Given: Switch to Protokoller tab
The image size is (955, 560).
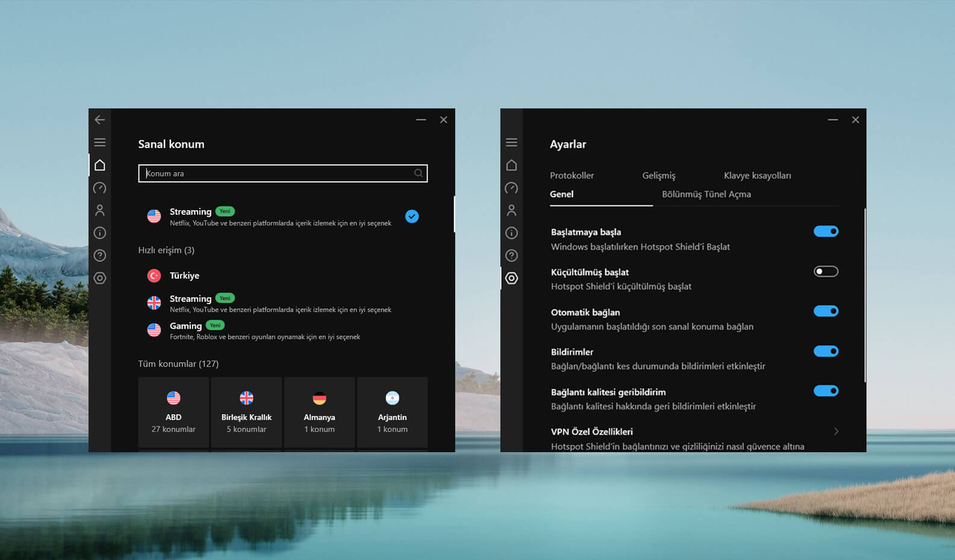Looking at the screenshot, I should click(x=572, y=175).
